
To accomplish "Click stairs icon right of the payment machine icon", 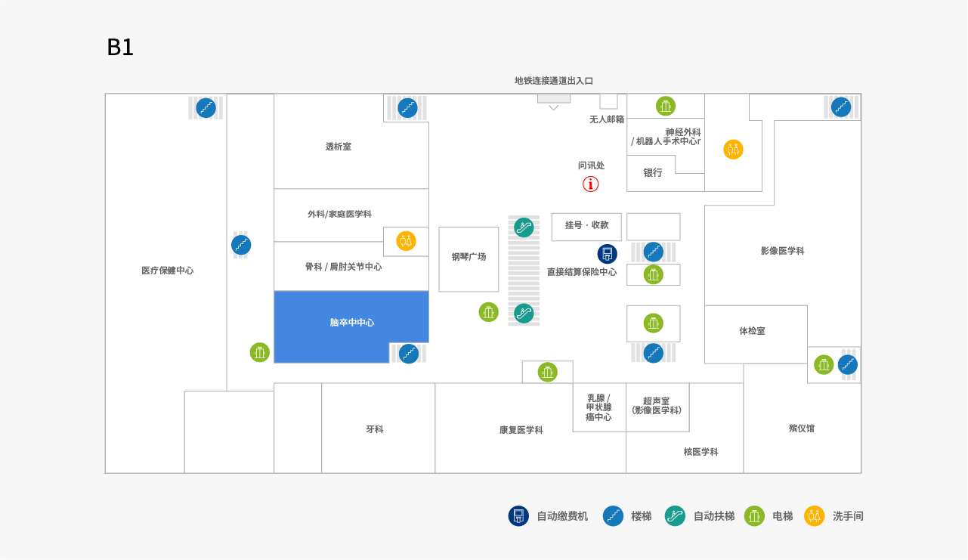I will click(x=654, y=252).
